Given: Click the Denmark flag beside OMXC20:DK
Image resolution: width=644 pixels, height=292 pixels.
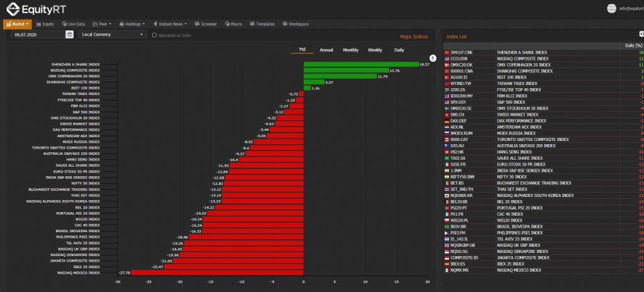Looking at the screenshot, I should click(x=447, y=65).
